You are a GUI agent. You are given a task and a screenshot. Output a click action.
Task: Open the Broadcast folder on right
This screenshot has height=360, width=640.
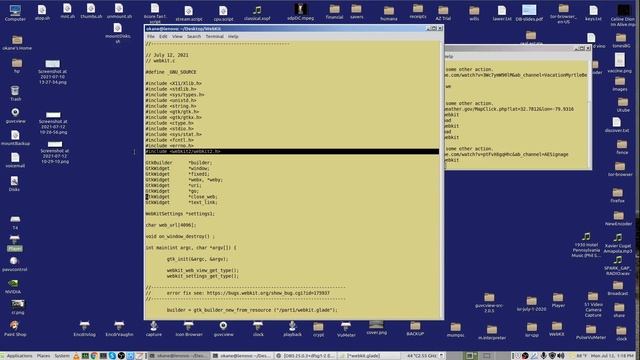(x=618, y=288)
